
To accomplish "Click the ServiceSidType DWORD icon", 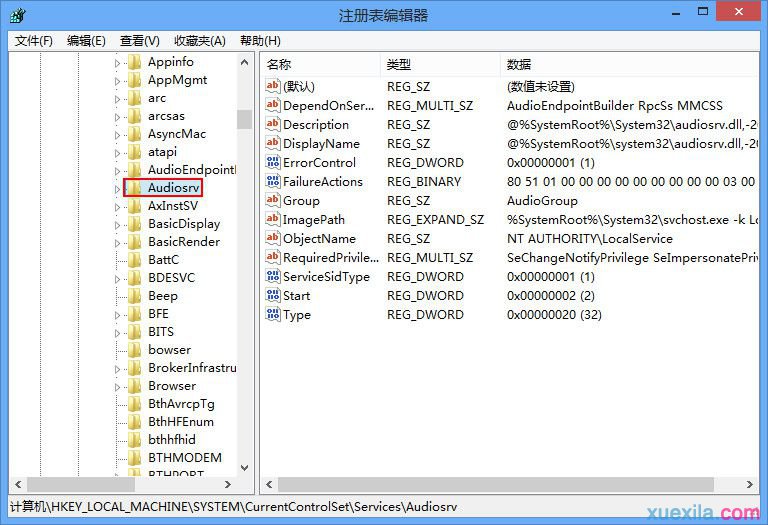I will coord(272,276).
